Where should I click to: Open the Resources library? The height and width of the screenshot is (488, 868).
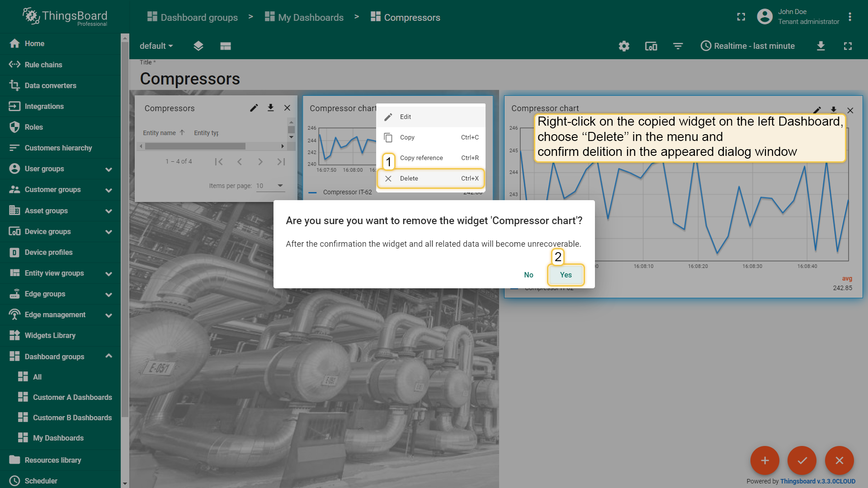tap(60, 460)
